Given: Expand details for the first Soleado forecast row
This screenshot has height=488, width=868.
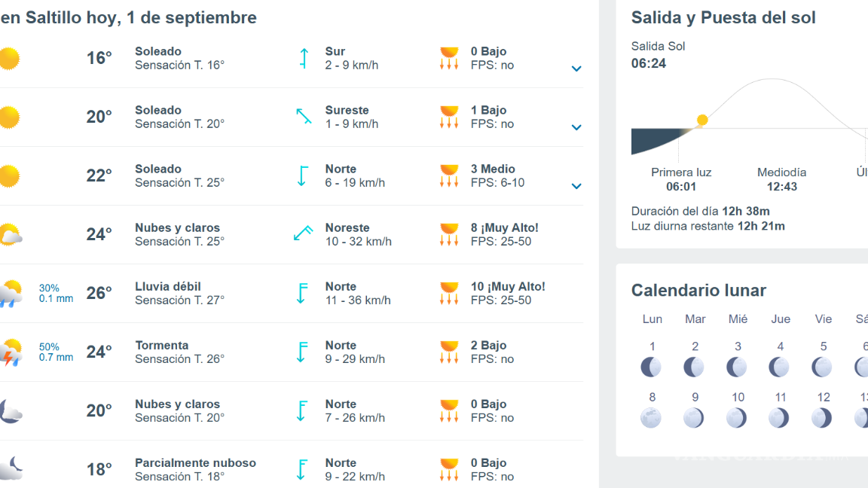Looking at the screenshot, I should tap(576, 69).
